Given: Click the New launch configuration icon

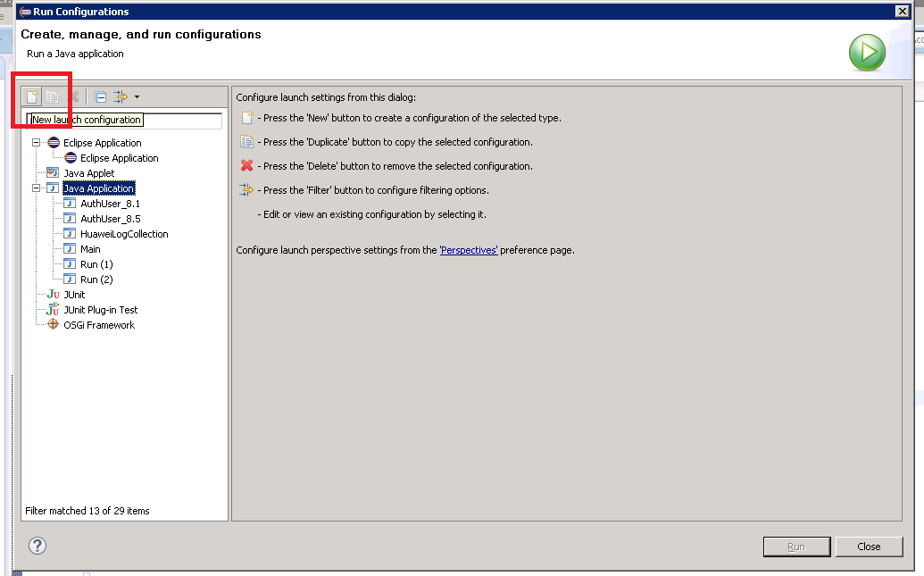Looking at the screenshot, I should (32, 96).
